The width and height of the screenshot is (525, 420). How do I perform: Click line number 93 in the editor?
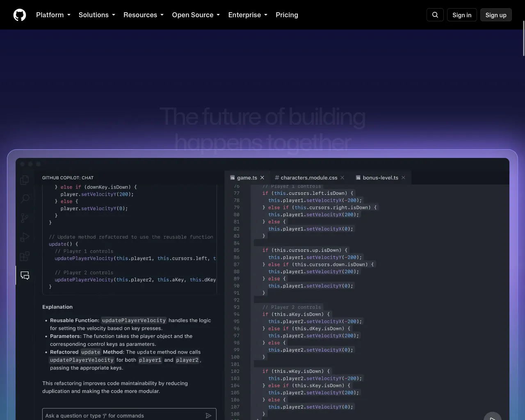point(237,307)
